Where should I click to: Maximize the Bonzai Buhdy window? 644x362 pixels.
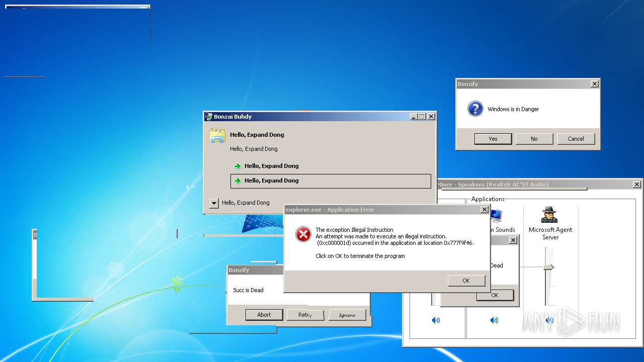[x=422, y=117]
